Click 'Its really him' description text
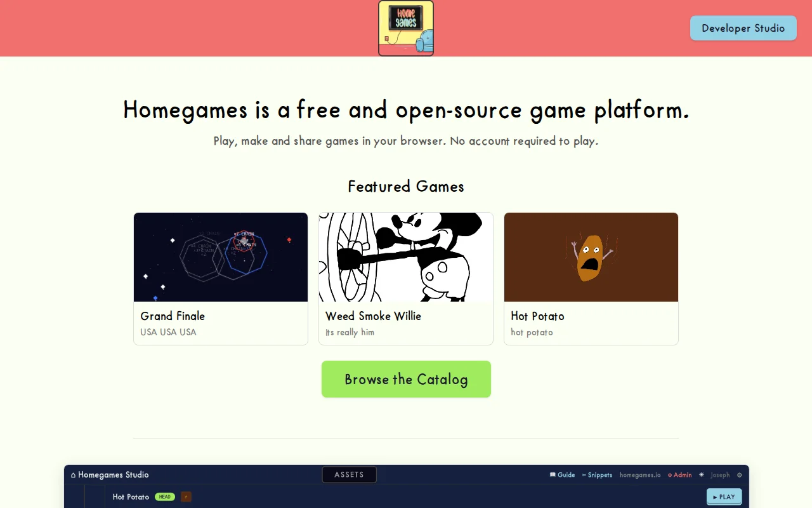This screenshot has height=508, width=812. click(x=350, y=332)
